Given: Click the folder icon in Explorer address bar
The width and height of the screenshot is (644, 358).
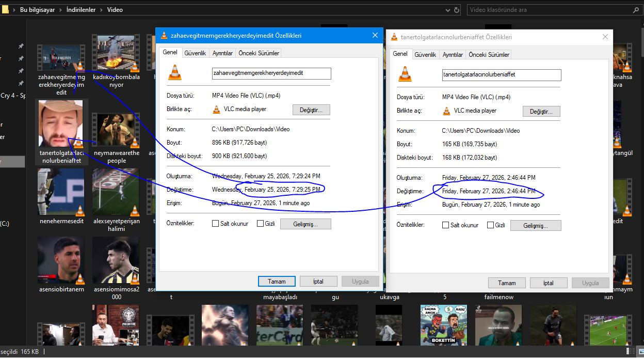Looking at the screenshot, I should (x=5, y=9).
